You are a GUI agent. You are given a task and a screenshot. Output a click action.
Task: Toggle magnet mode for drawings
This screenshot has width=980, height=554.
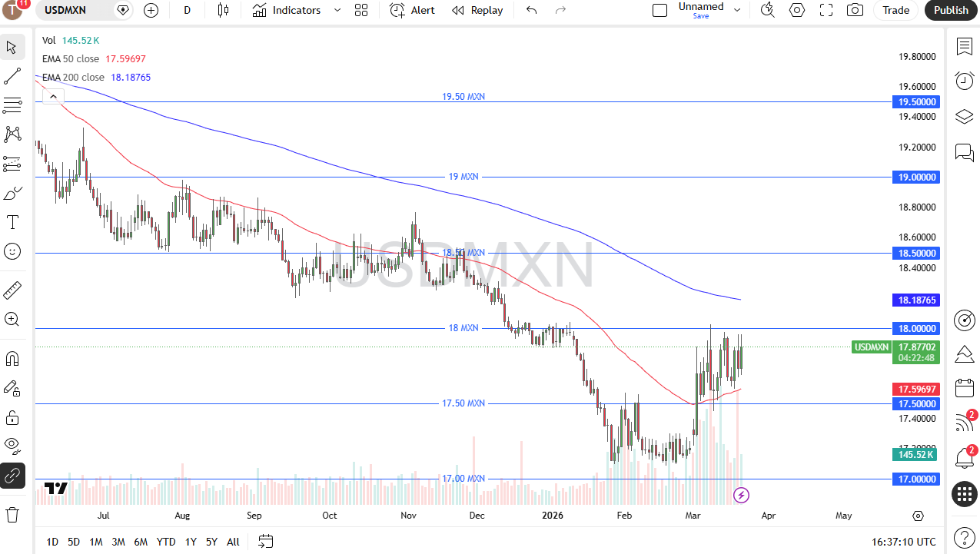tap(12, 359)
